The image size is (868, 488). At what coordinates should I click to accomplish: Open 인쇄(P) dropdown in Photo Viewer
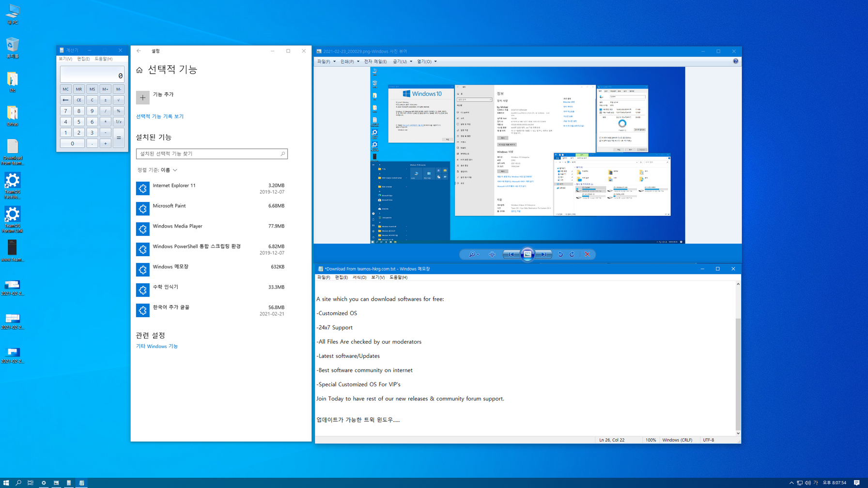click(350, 61)
